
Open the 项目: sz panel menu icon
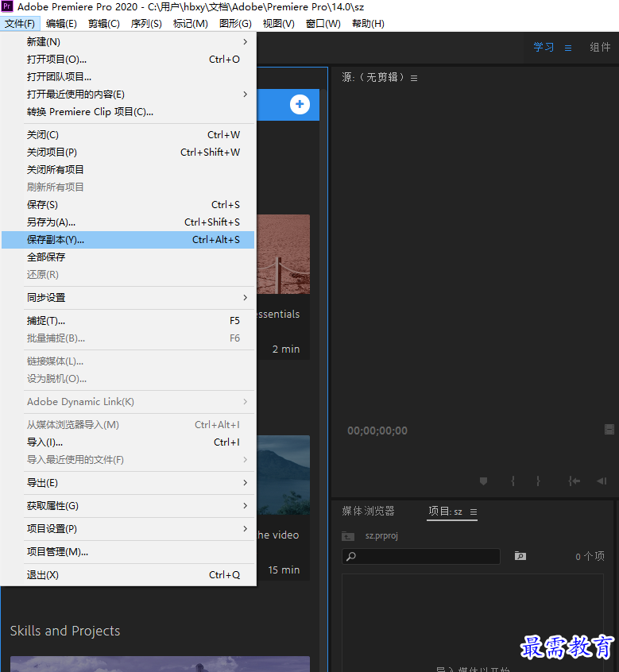(x=474, y=512)
